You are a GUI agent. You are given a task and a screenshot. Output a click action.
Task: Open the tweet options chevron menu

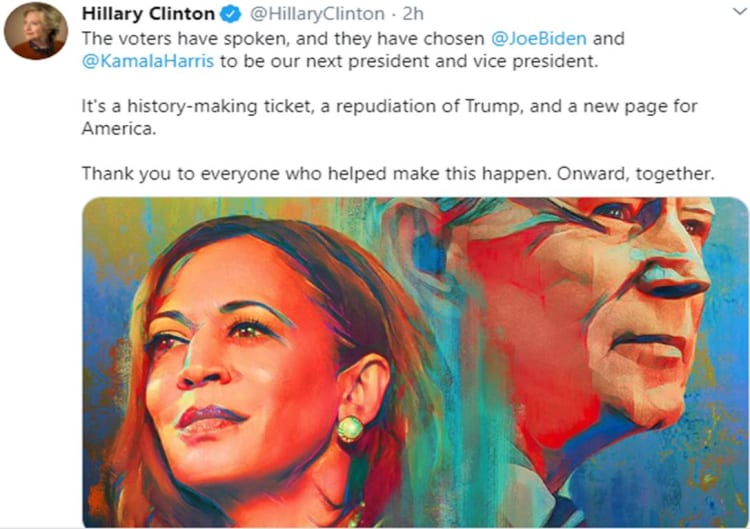(737, 14)
